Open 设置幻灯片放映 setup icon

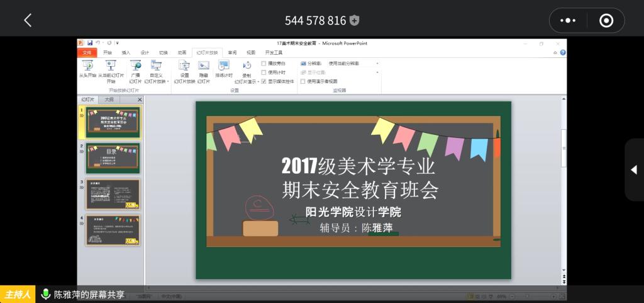point(184,66)
